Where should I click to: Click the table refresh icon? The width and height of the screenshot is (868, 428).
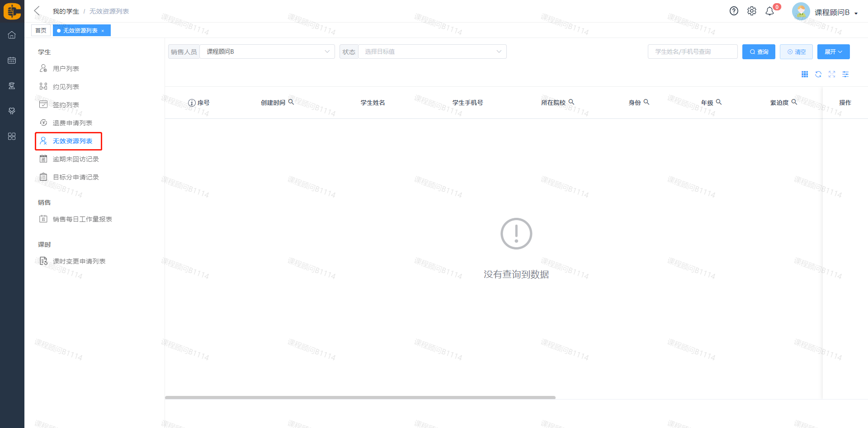[818, 75]
